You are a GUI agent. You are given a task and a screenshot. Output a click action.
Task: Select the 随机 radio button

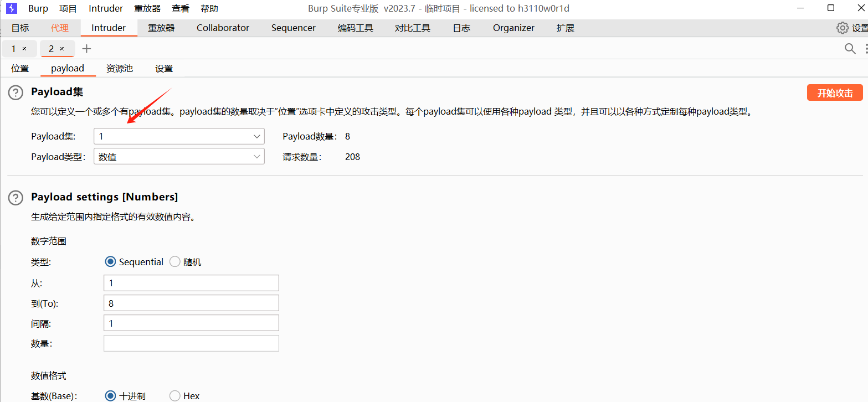click(174, 262)
